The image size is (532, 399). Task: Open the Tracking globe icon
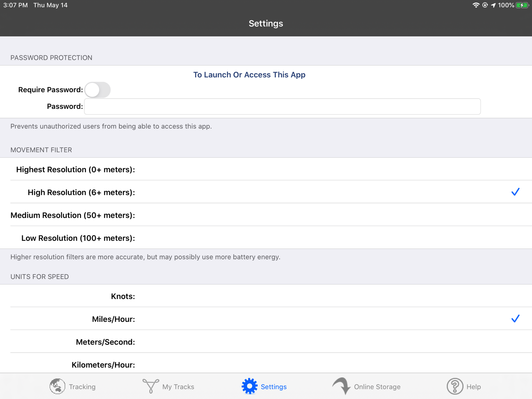pos(57,386)
